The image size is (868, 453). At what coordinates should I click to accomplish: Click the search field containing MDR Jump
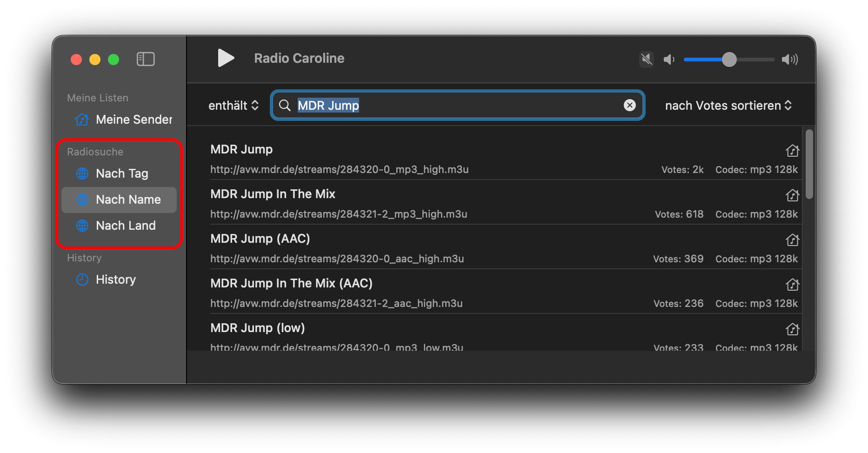[456, 106]
